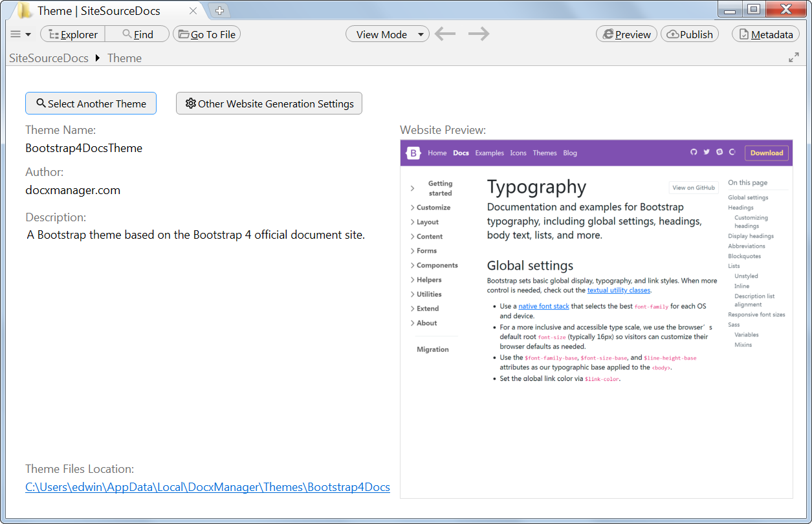
Task: Click the Open Collective icon in preview header
Action: (x=732, y=152)
